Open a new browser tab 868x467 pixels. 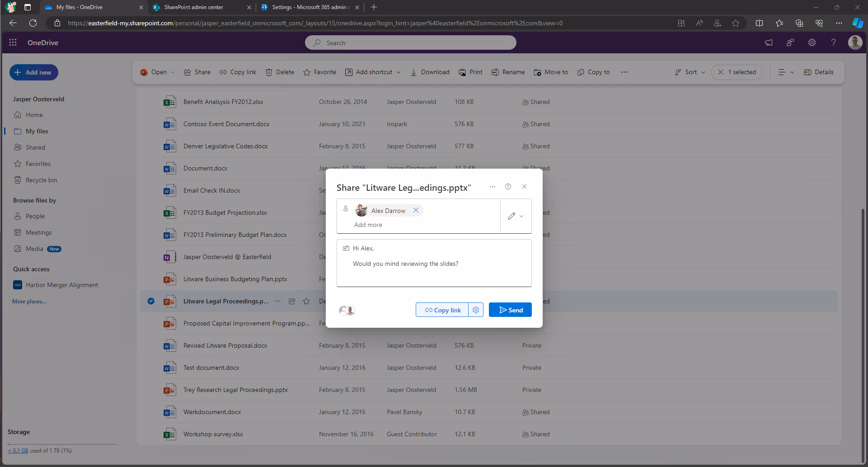click(x=374, y=7)
